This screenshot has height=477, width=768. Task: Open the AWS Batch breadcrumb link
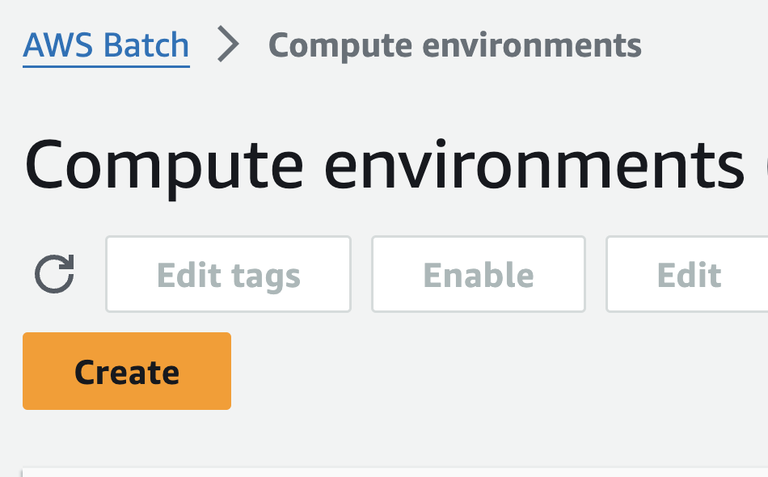click(x=106, y=45)
